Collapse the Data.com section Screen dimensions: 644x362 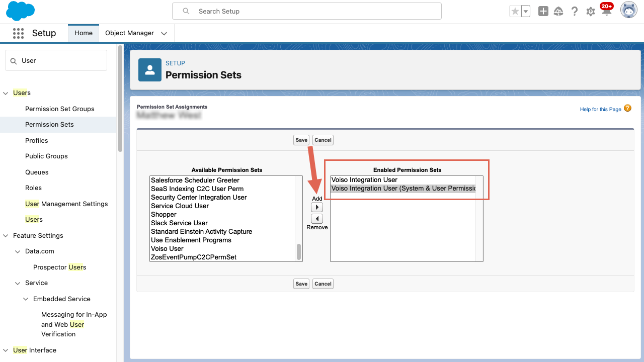pyautogui.click(x=18, y=251)
